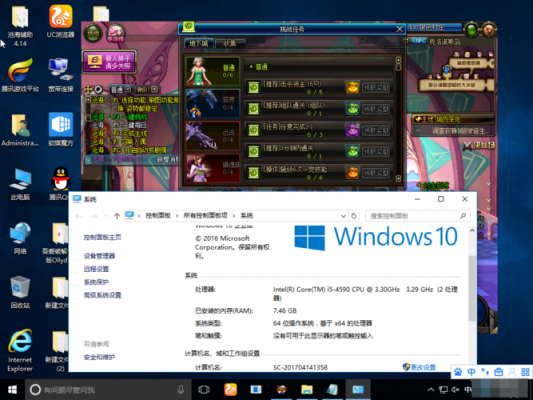Click scroll icon of 3分钟内通关 quest

[254, 152]
